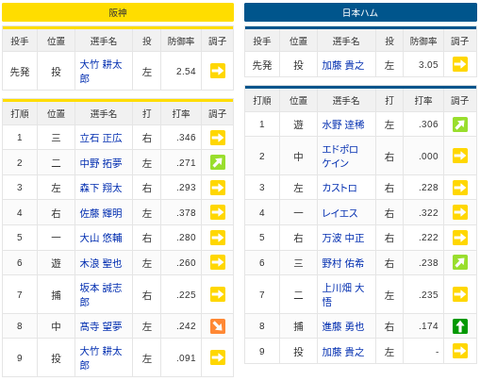The height and width of the screenshot is (381, 480).
Task: Open 大竹 耕太郎 link in starting pitcher row
Action: point(101,71)
